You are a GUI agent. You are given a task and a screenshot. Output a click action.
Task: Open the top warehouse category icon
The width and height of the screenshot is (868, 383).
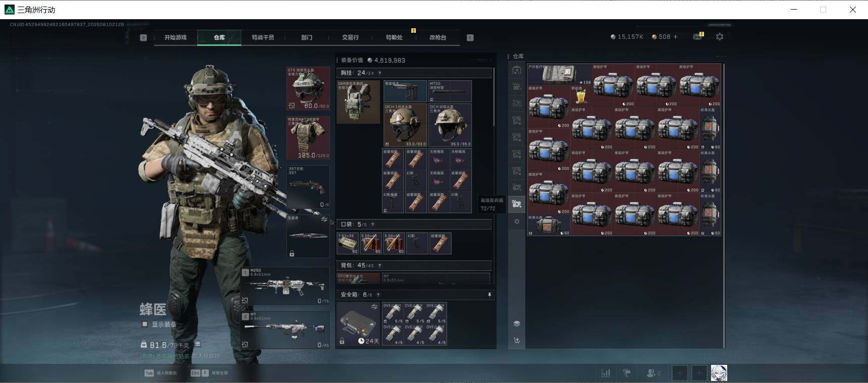tap(517, 70)
